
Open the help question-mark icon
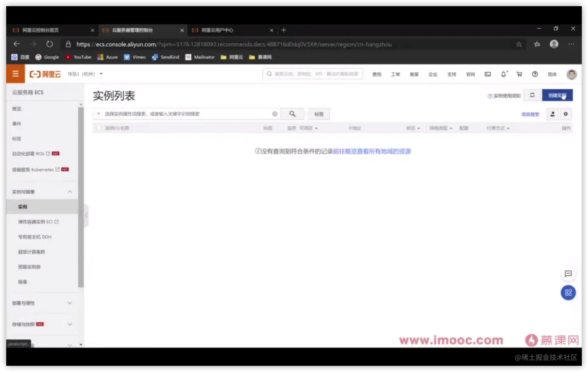pyautogui.click(x=535, y=74)
